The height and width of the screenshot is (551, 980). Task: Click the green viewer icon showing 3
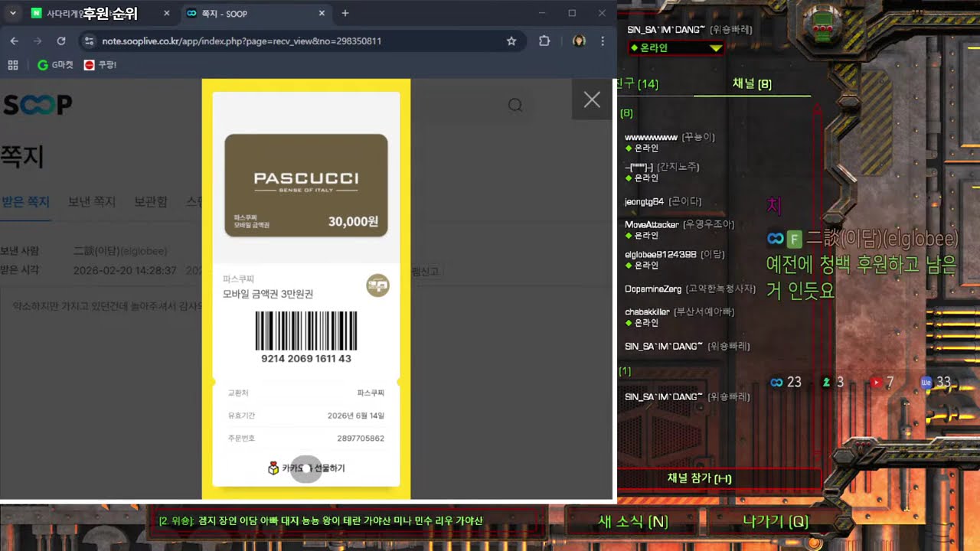pyautogui.click(x=826, y=382)
